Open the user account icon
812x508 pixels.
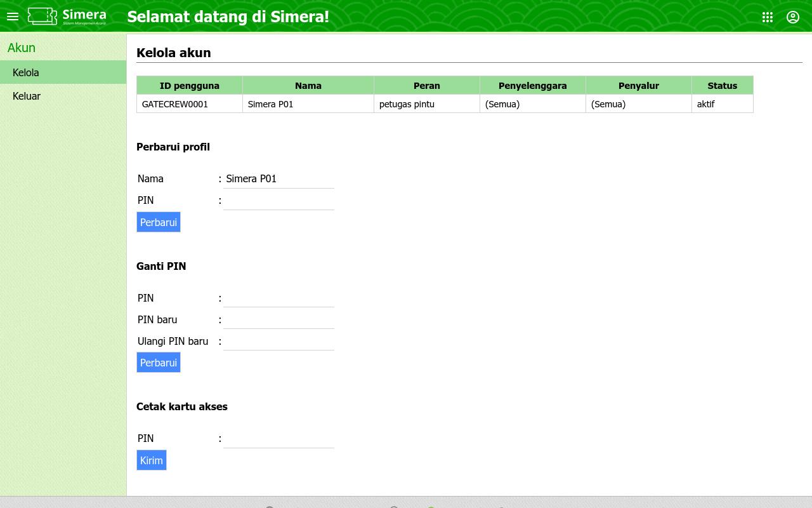(793, 17)
